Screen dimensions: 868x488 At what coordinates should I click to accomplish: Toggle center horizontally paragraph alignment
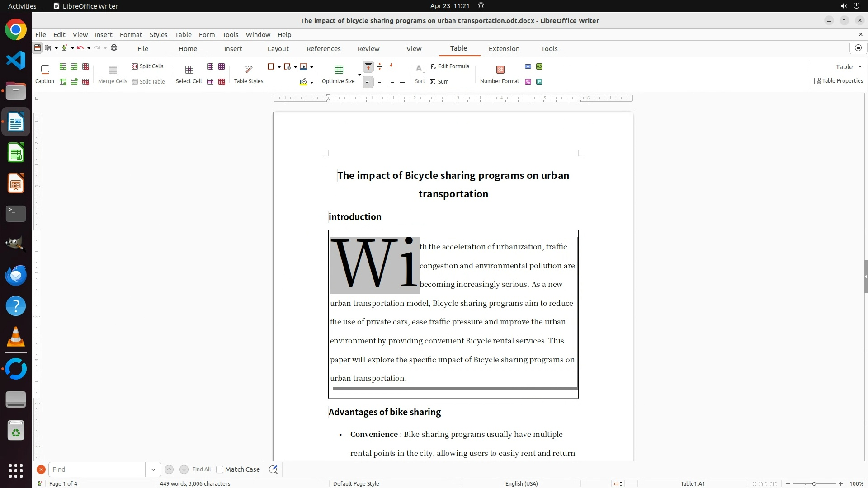point(380,82)
